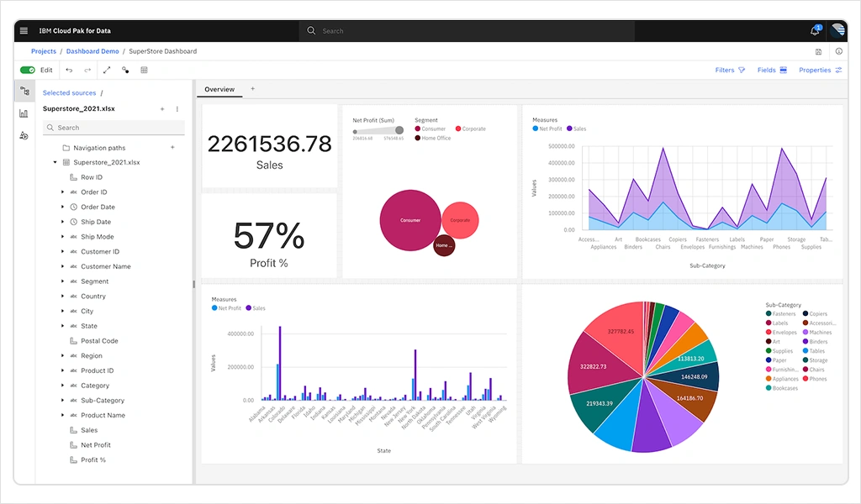Click the data source search field
This screenshot has height=504, width=861.
(x=114, y=128)
